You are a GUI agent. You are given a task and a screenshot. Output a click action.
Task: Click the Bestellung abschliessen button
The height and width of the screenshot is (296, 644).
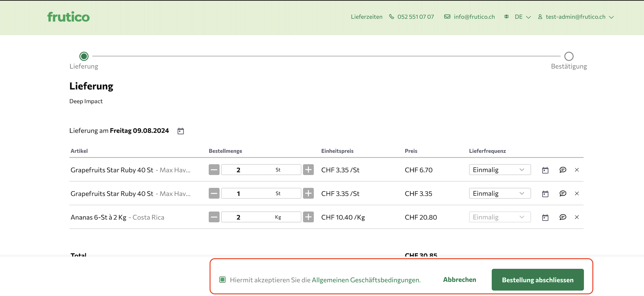537,280
